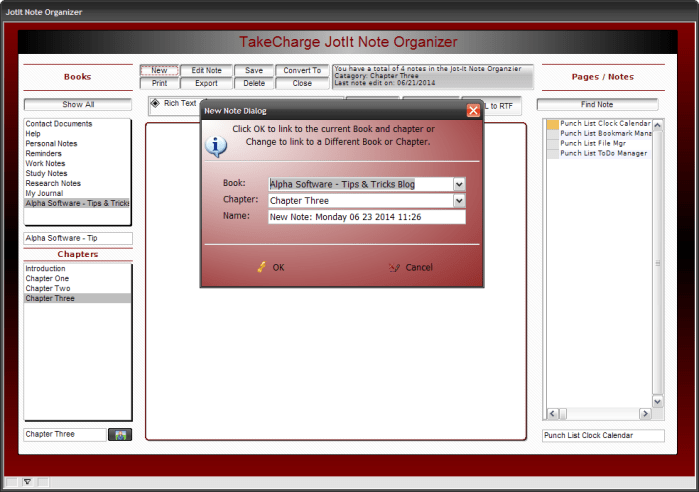Select Work Notes book

point(77,164)
